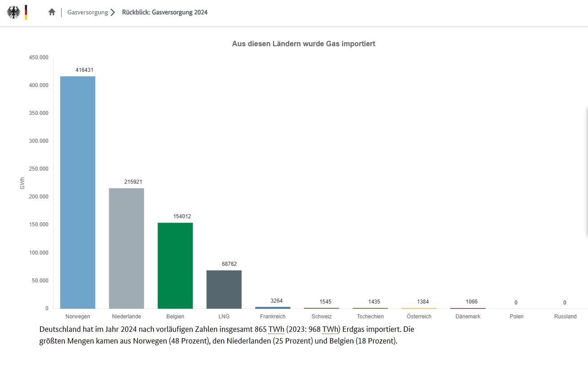Click the Schweiz axis label
Image resolution: width=588 pixels, height=370 pixels.
(x=322, y=317)
